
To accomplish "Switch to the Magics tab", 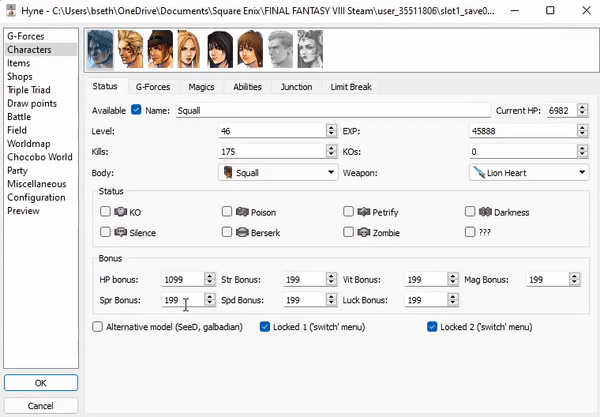I will click(x=201, y=87).
